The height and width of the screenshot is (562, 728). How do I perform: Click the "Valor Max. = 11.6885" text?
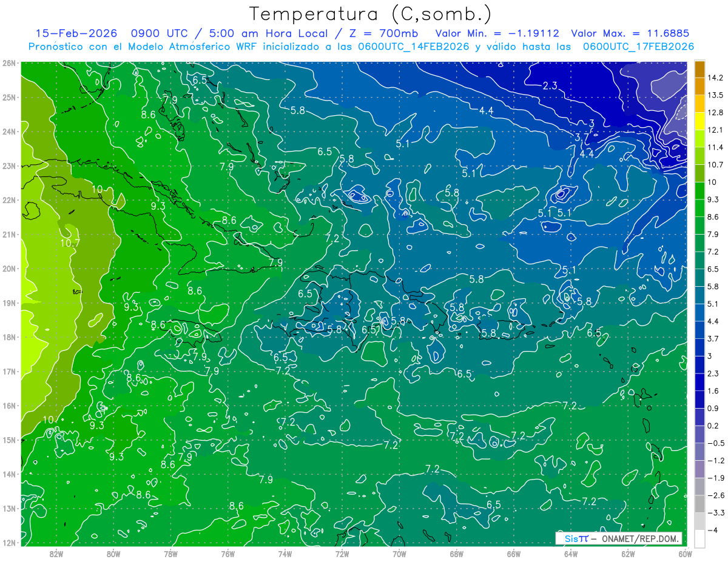[630, 33]
